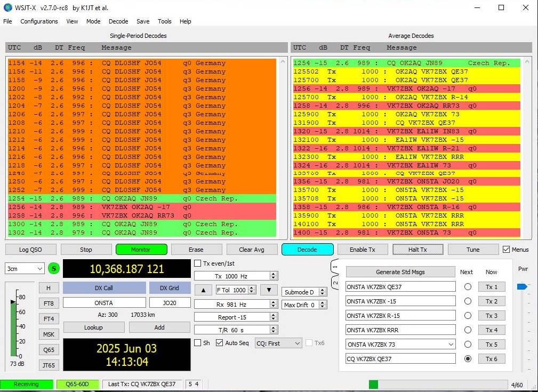Open the Save menu
The width and height of the screenshot is (538, 392).
click(x=143, y=21)
